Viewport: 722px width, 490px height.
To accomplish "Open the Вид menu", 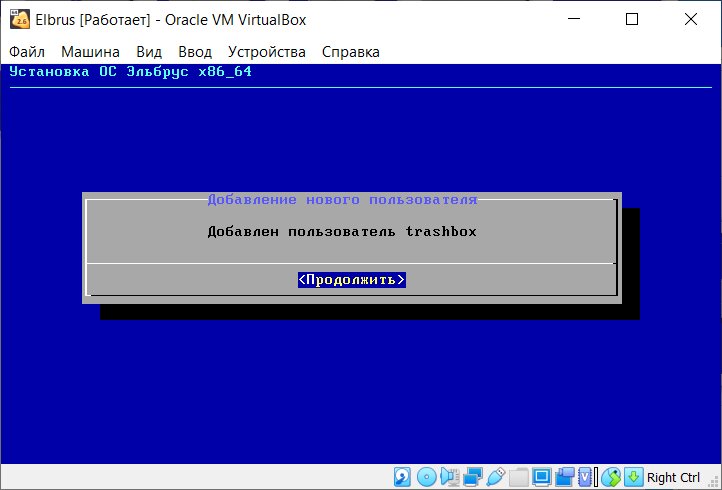I will 149,52.
